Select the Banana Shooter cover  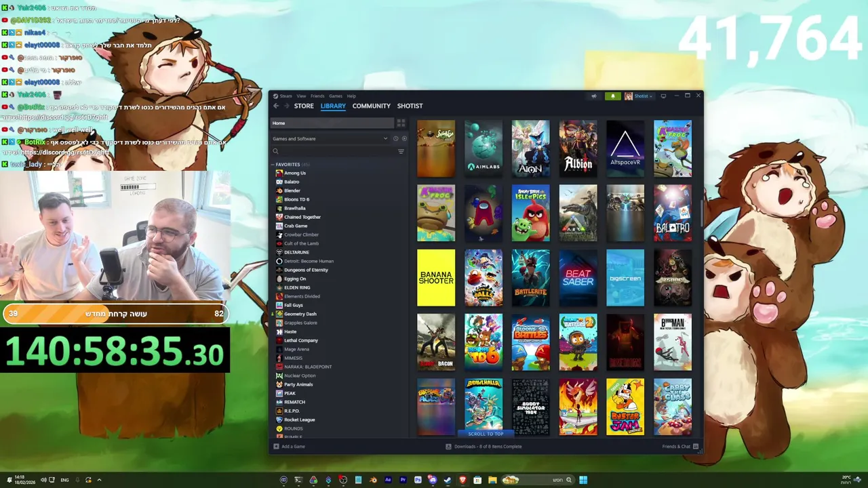[x=436, y=278]
